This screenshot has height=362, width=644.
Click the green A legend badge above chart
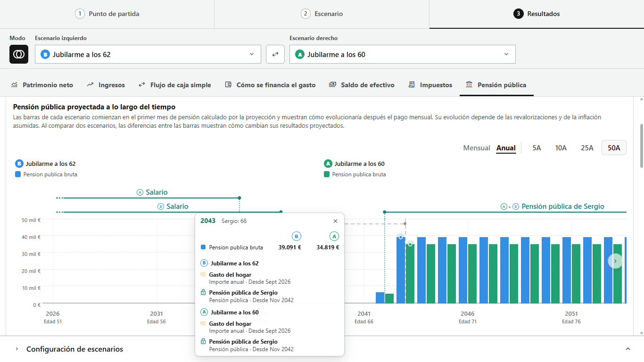coord(328,164)
